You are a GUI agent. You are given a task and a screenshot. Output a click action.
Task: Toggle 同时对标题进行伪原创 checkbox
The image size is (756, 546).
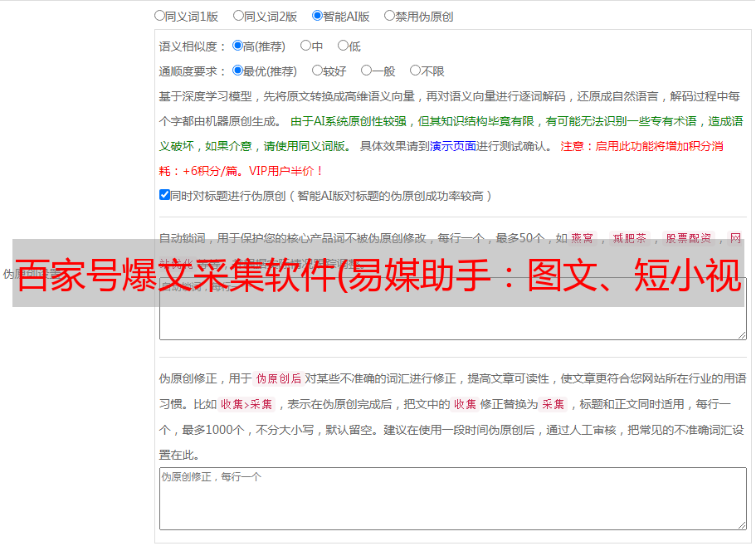click(164, 195)
